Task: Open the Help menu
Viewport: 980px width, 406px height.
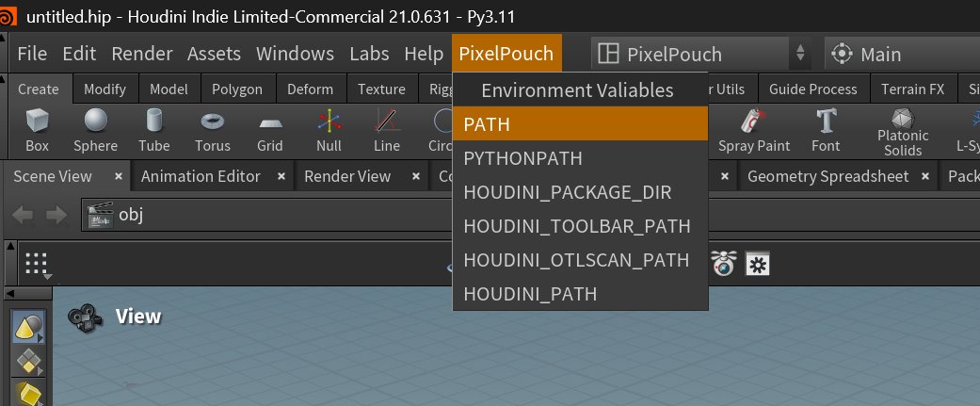Action: (x=424, y=54)
